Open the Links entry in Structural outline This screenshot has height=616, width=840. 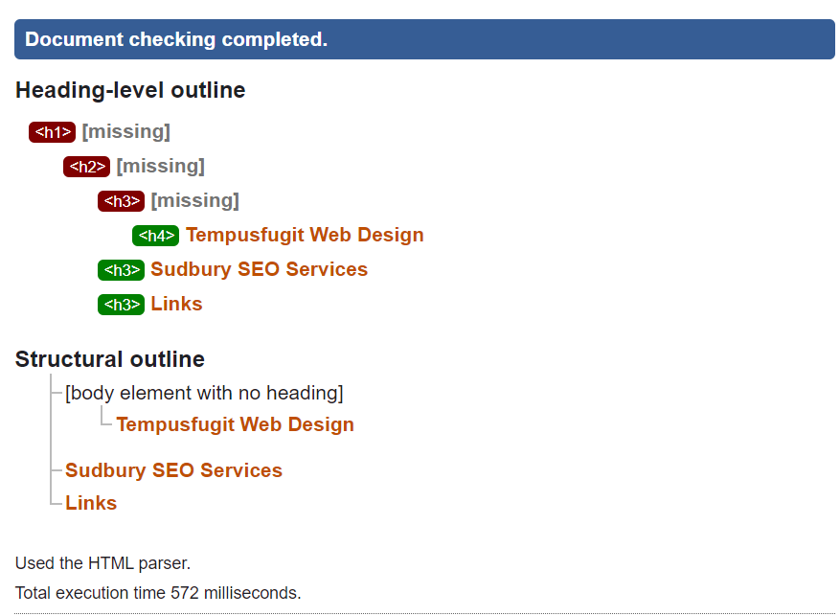pyautogui.click(x=91, y=503)
